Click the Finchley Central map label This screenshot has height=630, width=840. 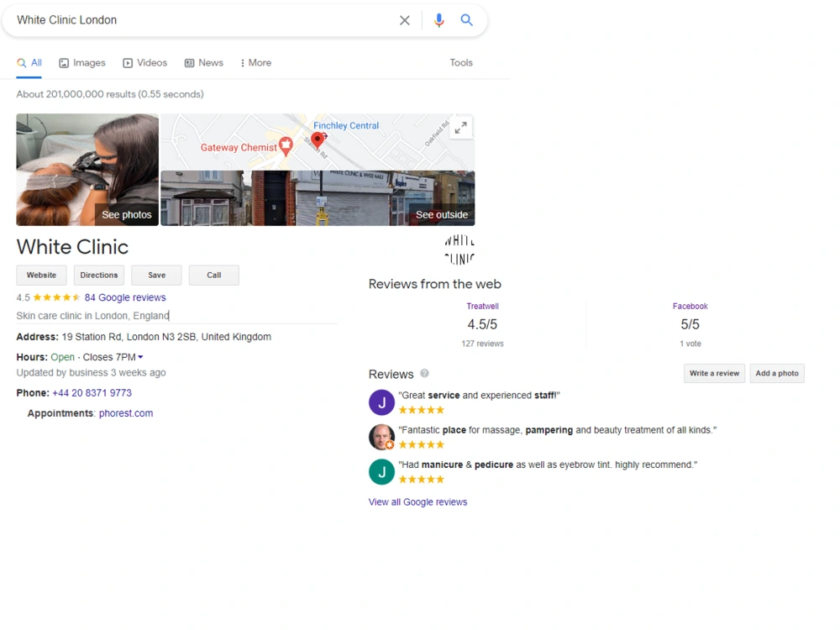pos(346,125)
